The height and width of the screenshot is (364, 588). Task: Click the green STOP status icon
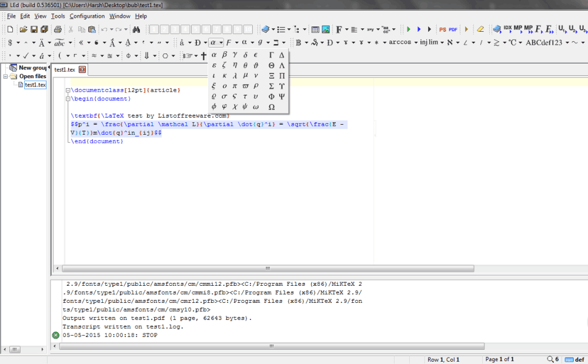pos(56,335)
